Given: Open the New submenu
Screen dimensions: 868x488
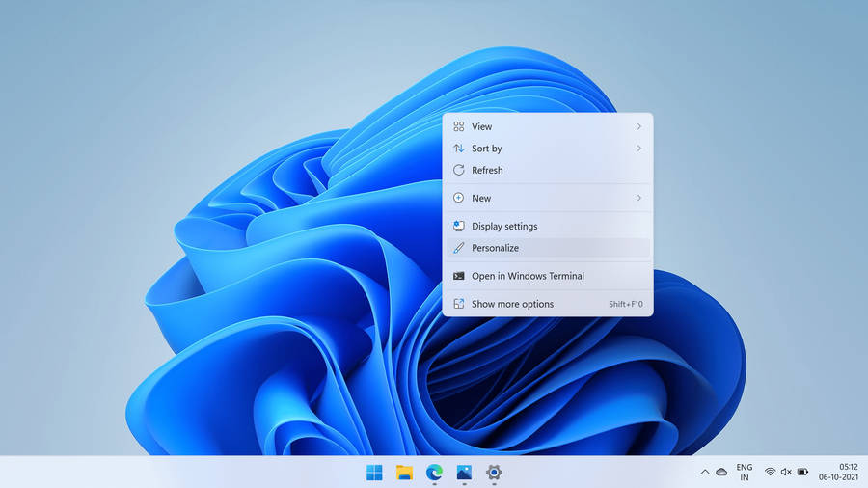Looking at the screenshot, I should pyautogui.click(x=548, y=198).
